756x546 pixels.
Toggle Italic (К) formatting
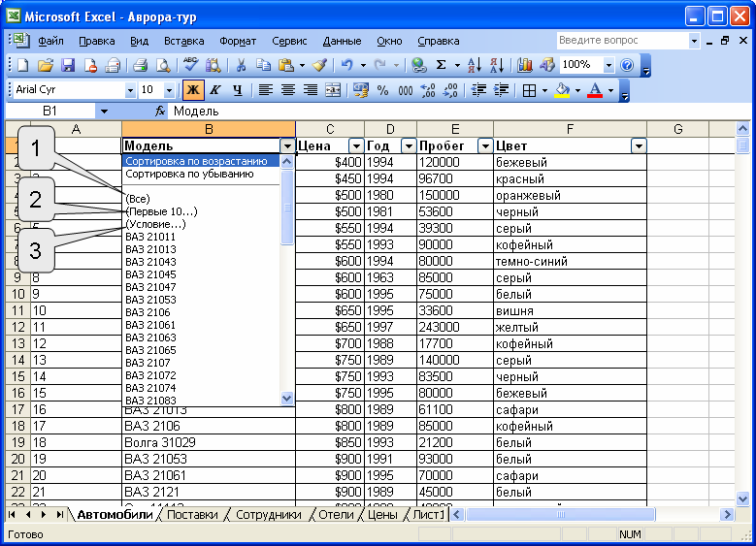(x=215, y=90)
